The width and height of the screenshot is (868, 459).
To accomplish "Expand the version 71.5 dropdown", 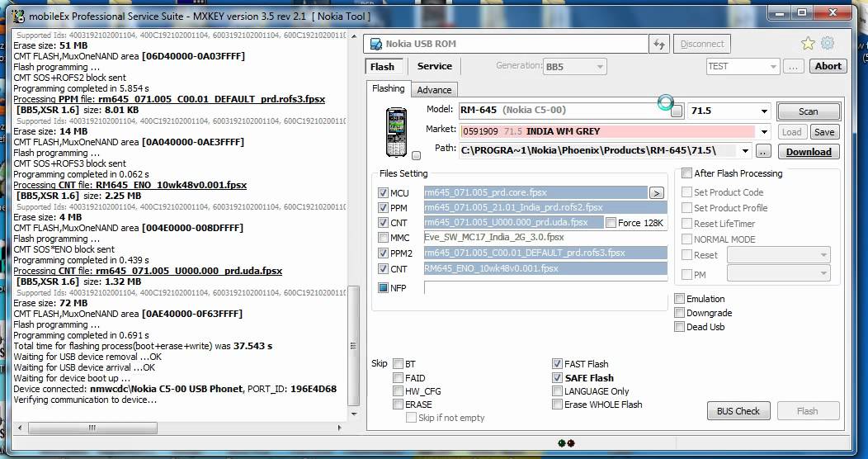I will pos(765,111).
